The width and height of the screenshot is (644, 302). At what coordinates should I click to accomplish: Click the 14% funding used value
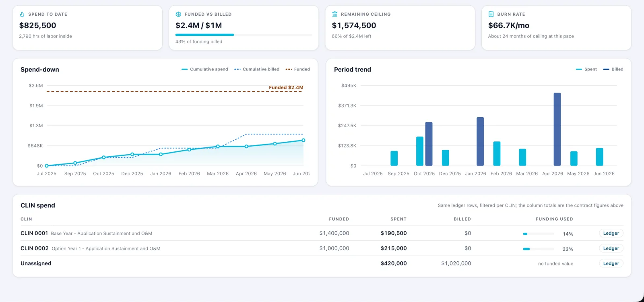click(568, 234)
